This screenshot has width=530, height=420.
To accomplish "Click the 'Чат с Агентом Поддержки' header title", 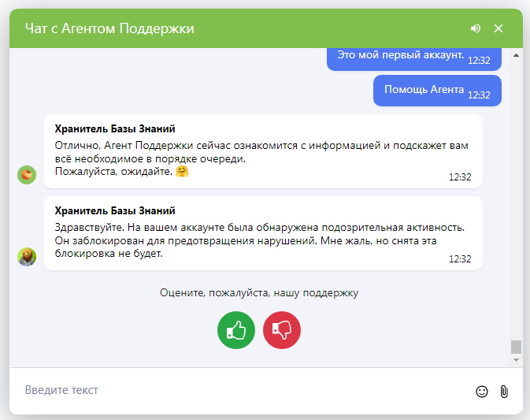I will 109,28.
